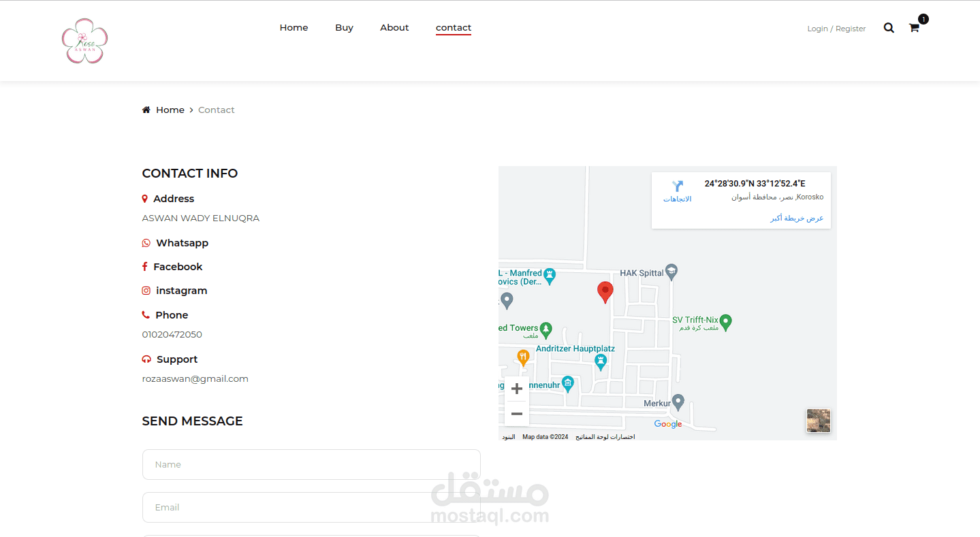Click the Name input field
The width and height of the screenshot is (980, 537).
coord(311,464)
